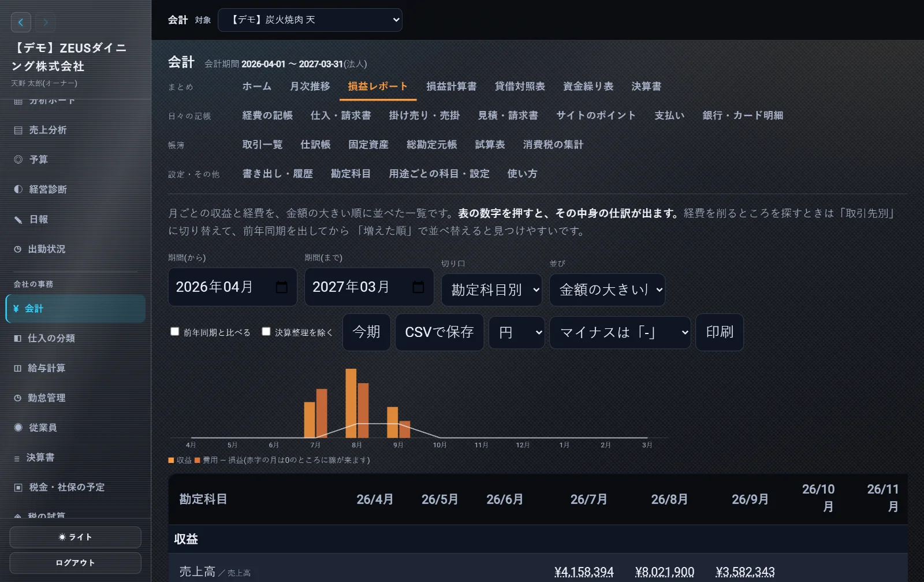The height and width of the screenshot is (582, 924).
Task: Switch to the 月次推移 tab
Action: [x=310, y=86]
